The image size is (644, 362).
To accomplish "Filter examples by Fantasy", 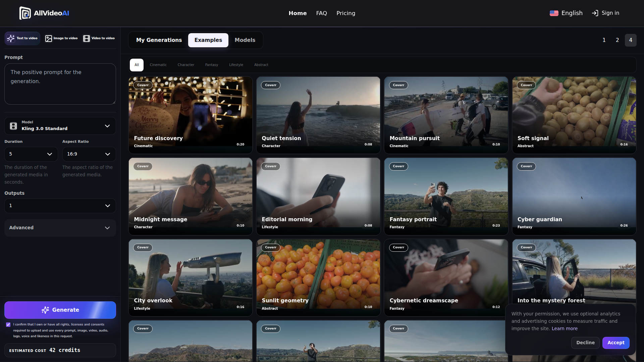I will 212,65.
